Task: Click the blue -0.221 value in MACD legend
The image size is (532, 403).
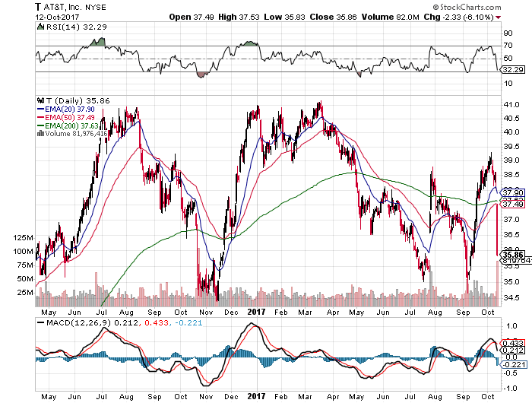Action: point(188,322)
